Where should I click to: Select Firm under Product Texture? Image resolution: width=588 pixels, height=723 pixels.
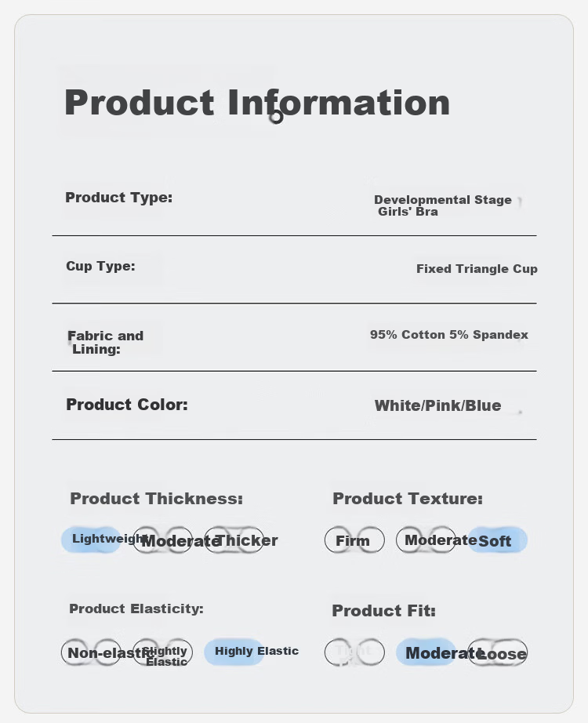point(354,540)
